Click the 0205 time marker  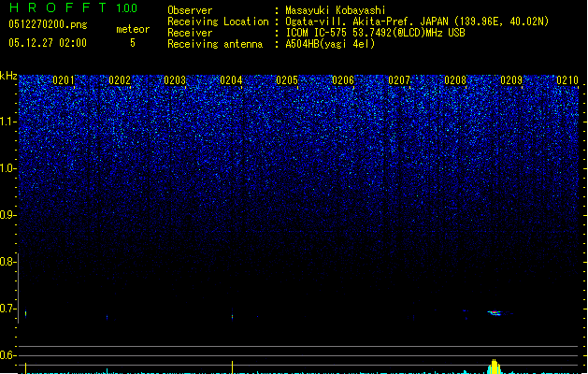pos(287,80)
